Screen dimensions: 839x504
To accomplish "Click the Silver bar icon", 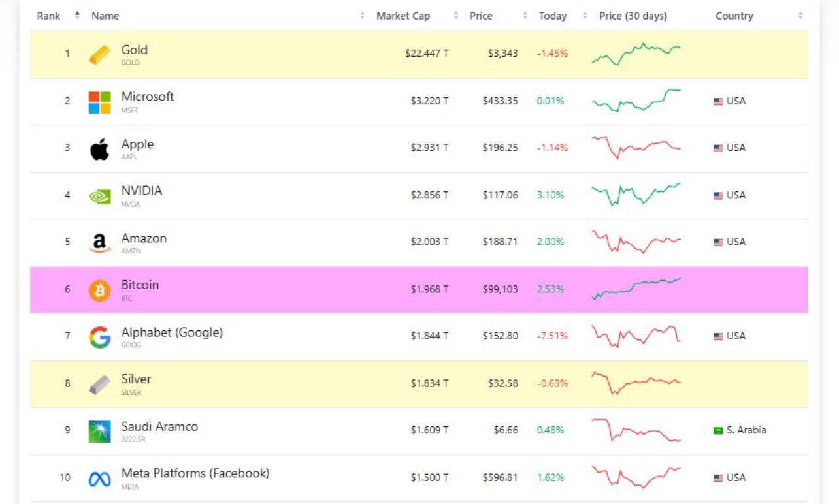I will [99, 385].
